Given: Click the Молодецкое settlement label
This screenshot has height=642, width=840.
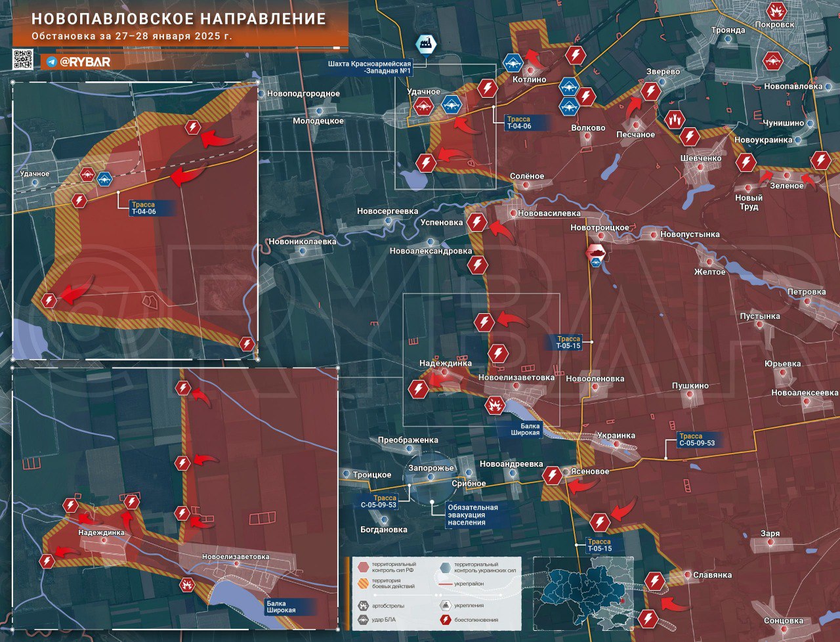Looking at the screenshot, I should coord(318,121).
